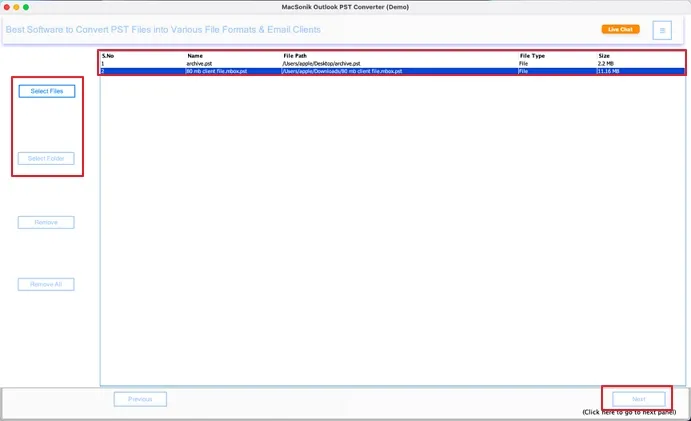Click the yellow minimize window button

[16, 7]
